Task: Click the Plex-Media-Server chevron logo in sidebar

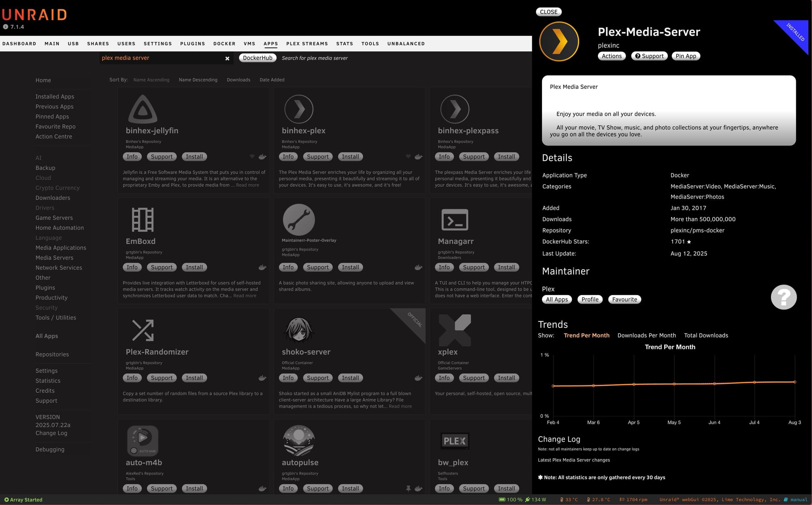Action: point(559,41)
